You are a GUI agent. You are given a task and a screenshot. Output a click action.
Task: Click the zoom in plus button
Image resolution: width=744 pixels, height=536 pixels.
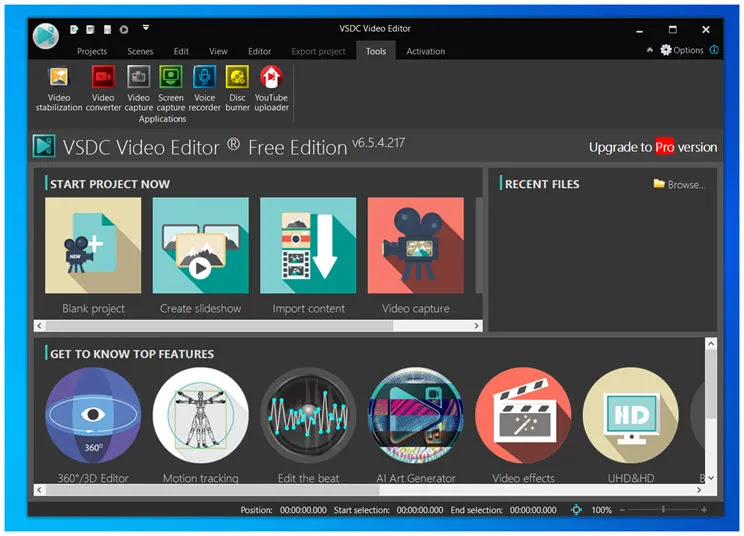click(x=704, y=510)
